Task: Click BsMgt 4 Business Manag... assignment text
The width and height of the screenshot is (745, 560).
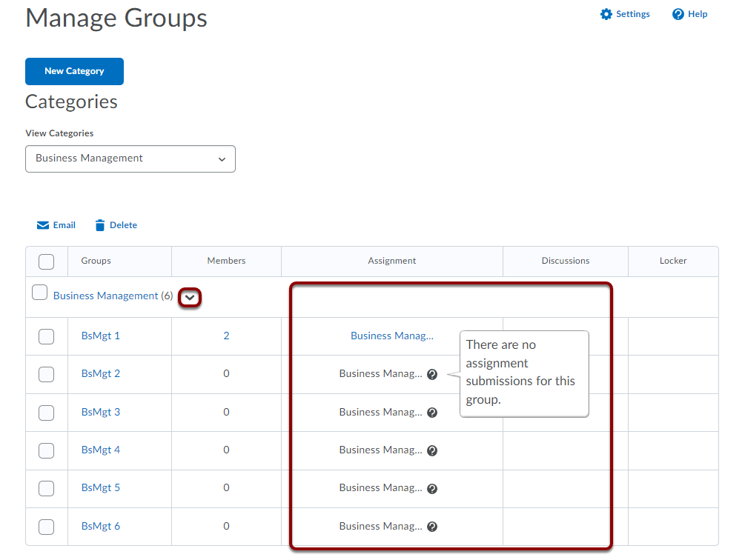Action: coord(380,450)
